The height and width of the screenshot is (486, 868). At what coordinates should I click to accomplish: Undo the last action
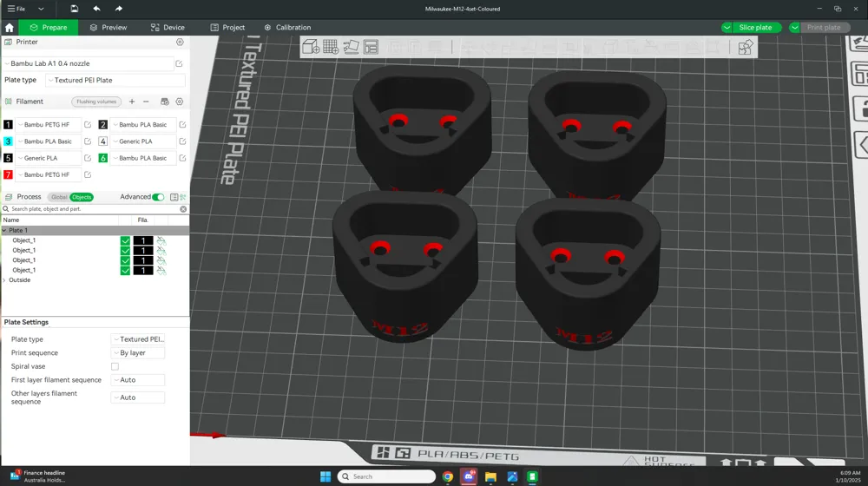(97, 9)
